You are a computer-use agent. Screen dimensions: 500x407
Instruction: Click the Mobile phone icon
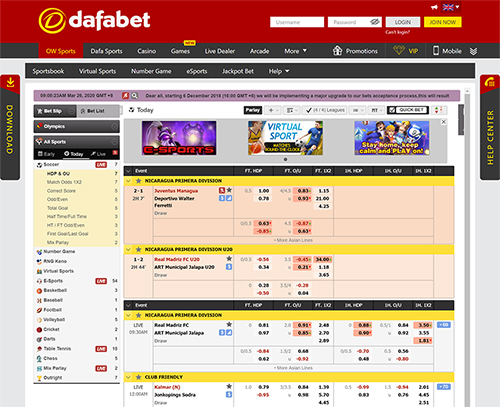[x=436, y=51]
